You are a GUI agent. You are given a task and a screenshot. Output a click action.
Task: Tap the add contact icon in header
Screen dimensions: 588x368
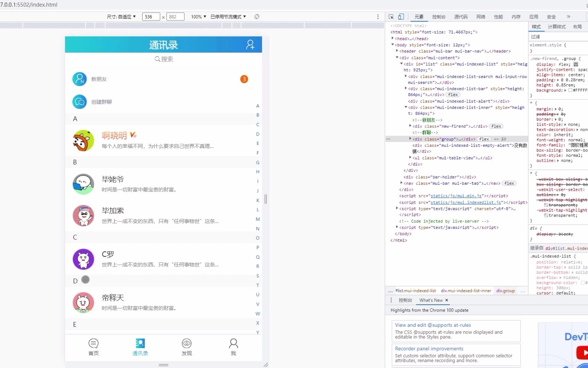(250, 45)
